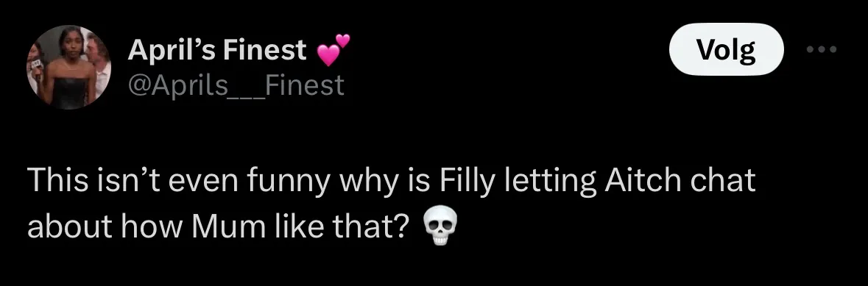868x286 pixels.
Task: Open the tweet by clicking its text
Action: 391,203
